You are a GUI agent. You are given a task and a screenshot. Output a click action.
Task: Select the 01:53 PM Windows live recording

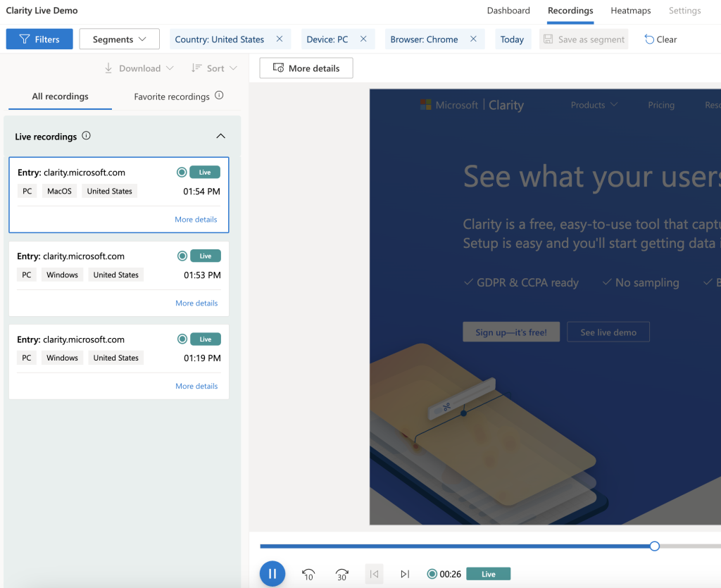tap(118, 279)
